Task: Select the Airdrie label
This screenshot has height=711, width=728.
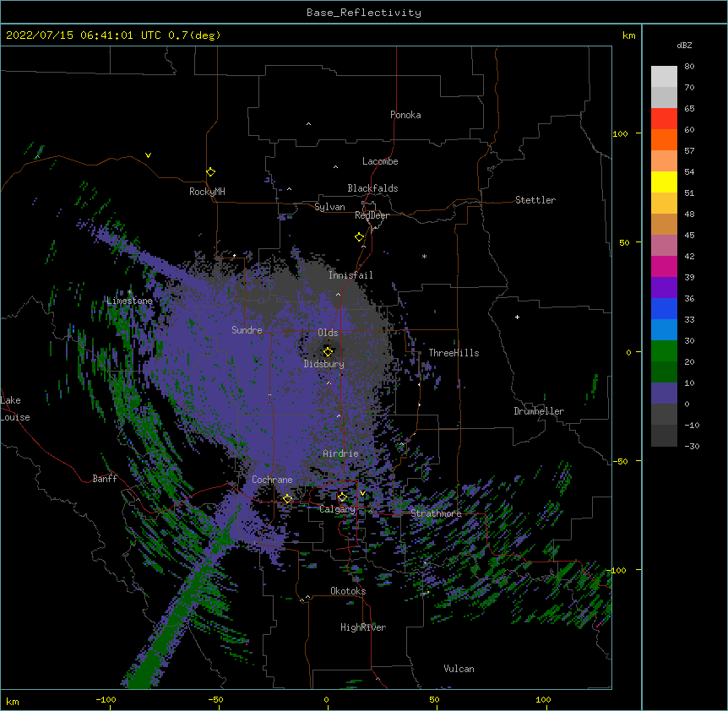Action: click(340, 453)
